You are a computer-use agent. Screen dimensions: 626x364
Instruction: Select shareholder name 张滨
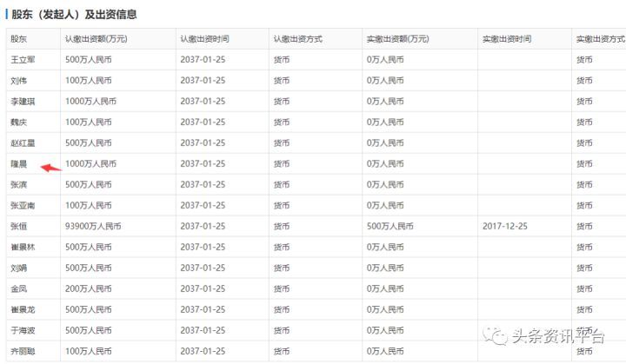click(19, 184)
